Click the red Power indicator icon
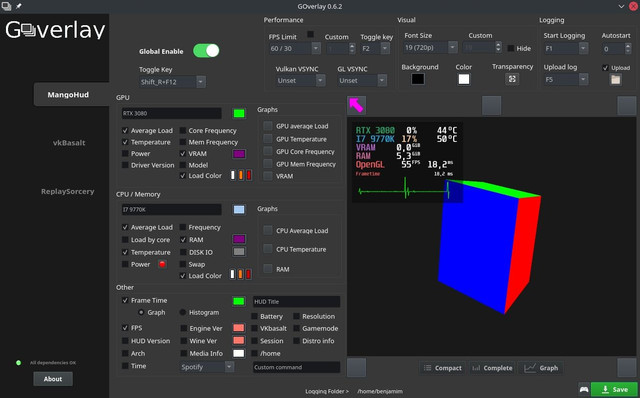Viewport: 640px width, 398px height. (162, 264)
